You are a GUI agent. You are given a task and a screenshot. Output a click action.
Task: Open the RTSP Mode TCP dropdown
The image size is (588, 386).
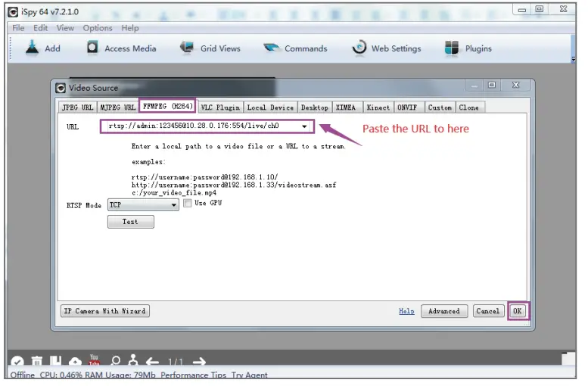click(x=143, y=205)
